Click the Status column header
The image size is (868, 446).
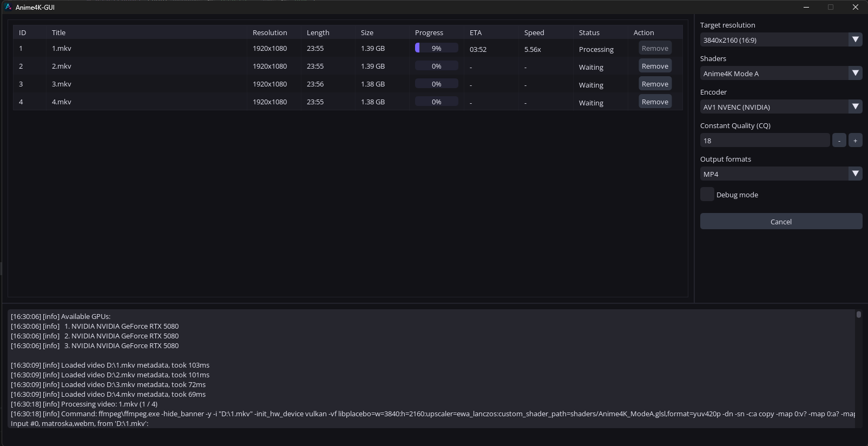pos(589,32)
